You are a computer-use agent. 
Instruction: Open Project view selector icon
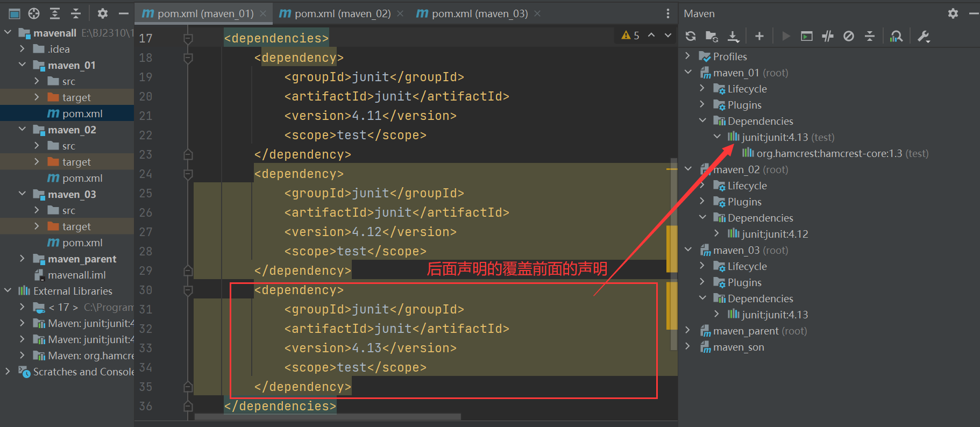[x=15, y=13]
